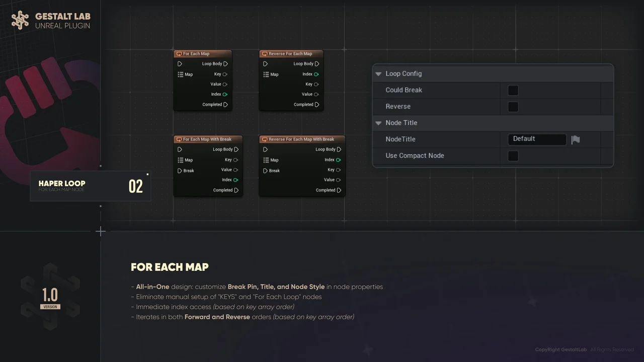The height and width of the screenshot is (362, 644).
Task: Click the Map input pin on Reverse For Each Map node
Action: 266,74
